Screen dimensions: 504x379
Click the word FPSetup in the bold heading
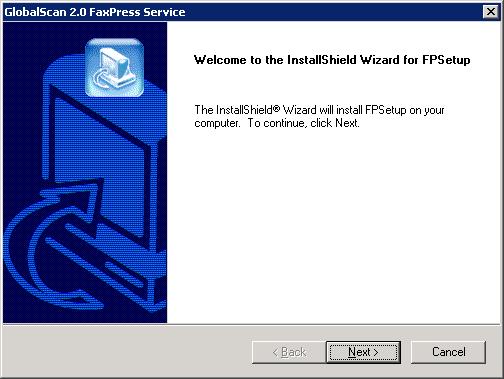pyautogui.click(x=446, y=60)
